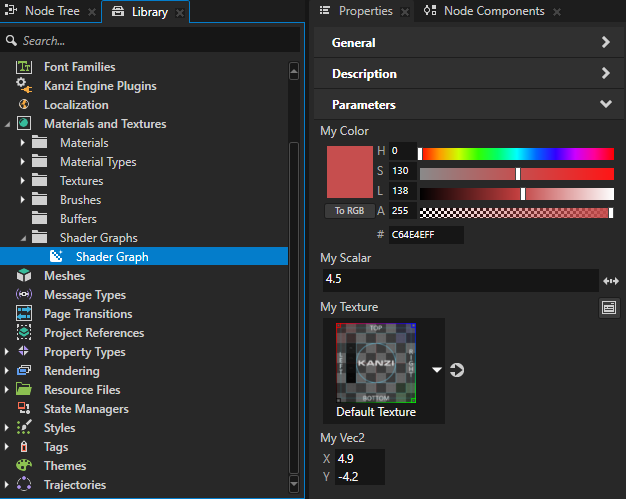Select the Rendering icon

click(x=24, y=370)
